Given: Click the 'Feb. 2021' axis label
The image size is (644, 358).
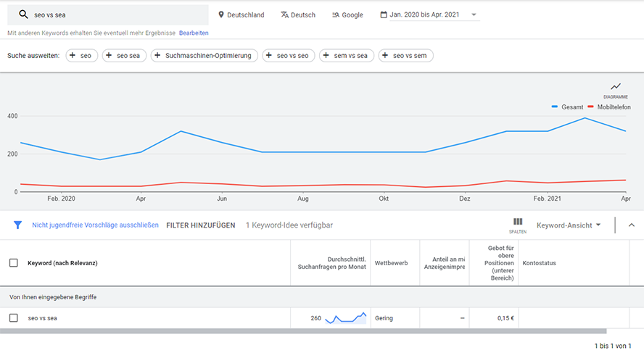Looking at the screenshot, I should point(547,199).
